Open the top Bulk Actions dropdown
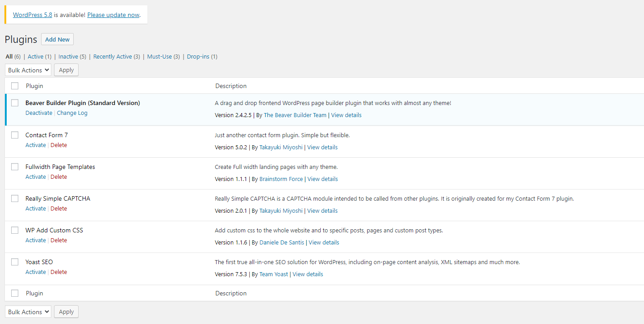This screenshot has height=324, width=644. click(x=28, y=70)
